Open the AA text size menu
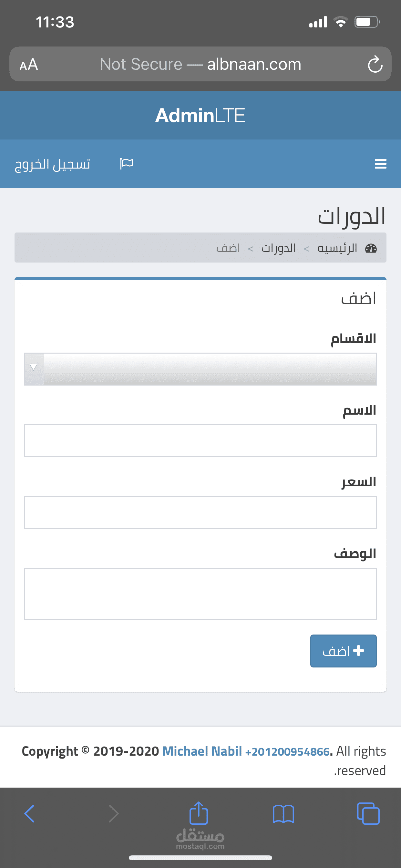Screen dimensions: 401x868 [29, 64]
